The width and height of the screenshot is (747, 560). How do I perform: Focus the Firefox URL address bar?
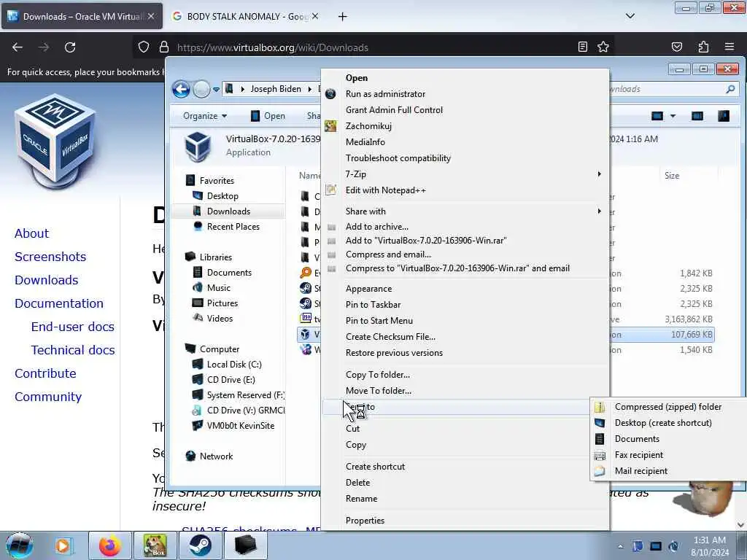[371, 47]
